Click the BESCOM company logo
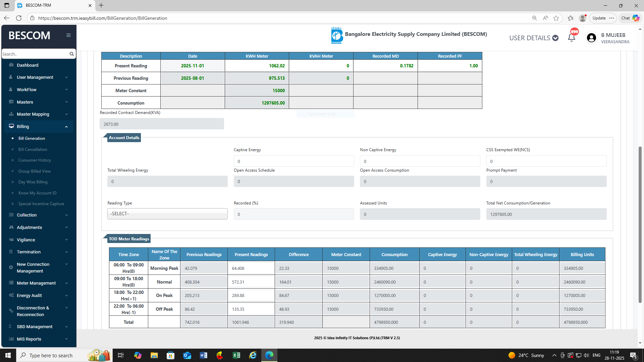The height and width of the screenshot is (362, 644). pyautogui.click(x=336, y=36)
